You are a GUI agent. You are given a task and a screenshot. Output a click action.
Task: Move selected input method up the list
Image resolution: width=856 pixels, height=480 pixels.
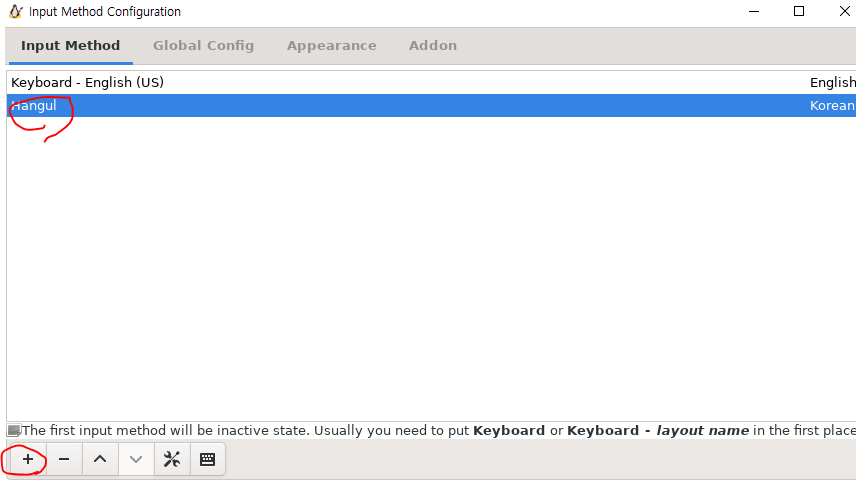[x=100, y=459]
